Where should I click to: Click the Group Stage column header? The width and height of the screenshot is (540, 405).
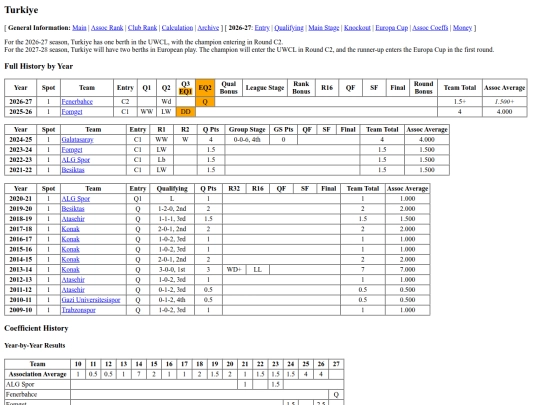(247, 129)
